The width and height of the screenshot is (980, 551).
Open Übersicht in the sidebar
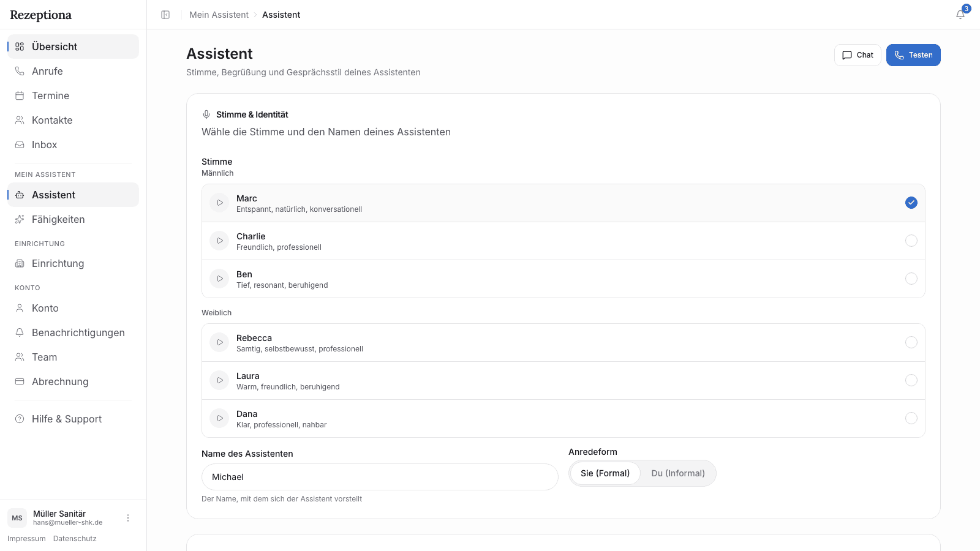(73, 47)
